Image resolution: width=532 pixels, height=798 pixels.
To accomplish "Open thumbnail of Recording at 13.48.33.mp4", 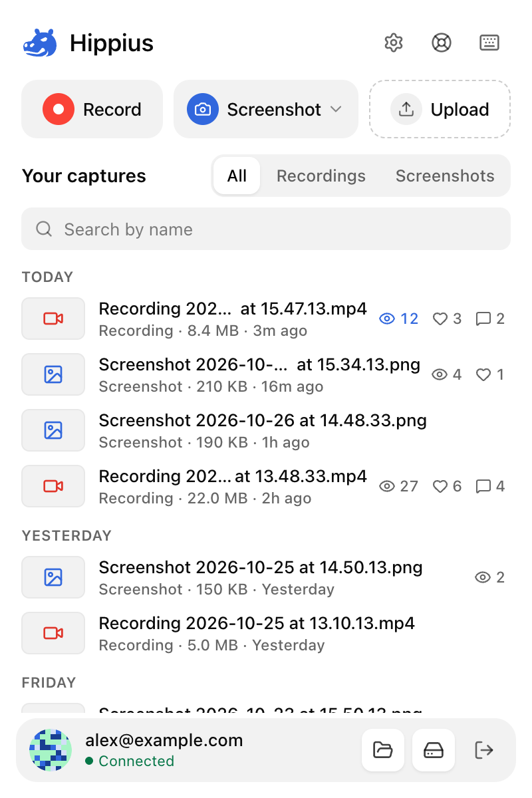I will (x=53, y=486).
